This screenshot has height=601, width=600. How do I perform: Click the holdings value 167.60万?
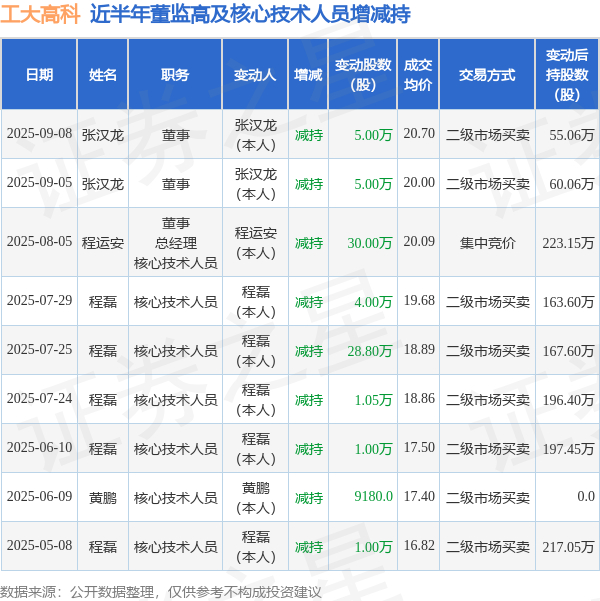568,351
